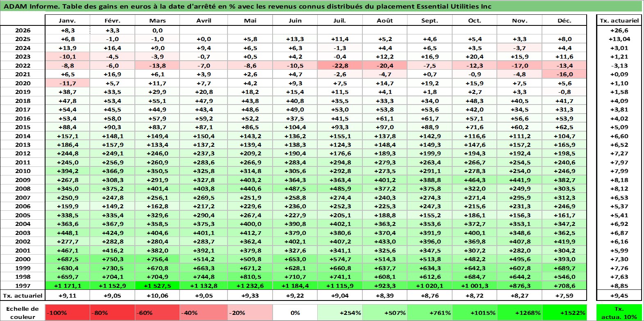644x321 pixels.
Task: Click the 'Sept.' column header
Action: [430, 20]
